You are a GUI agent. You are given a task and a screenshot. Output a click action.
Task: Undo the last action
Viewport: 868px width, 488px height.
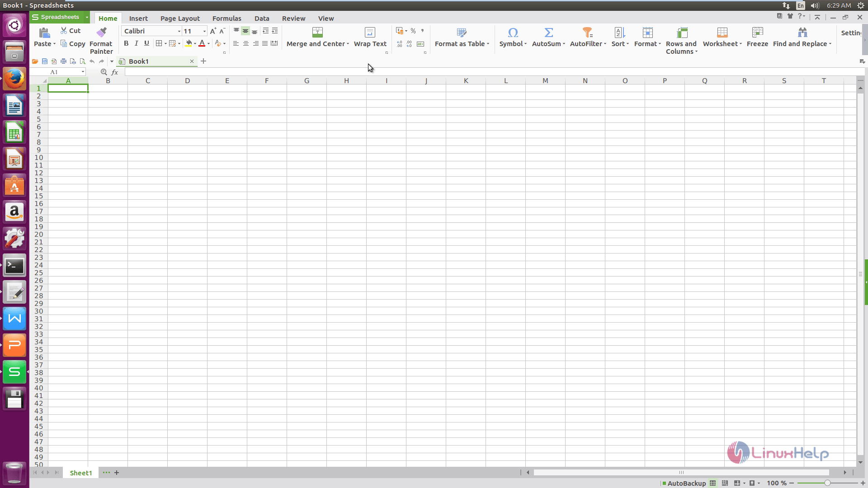coord(92,61)
